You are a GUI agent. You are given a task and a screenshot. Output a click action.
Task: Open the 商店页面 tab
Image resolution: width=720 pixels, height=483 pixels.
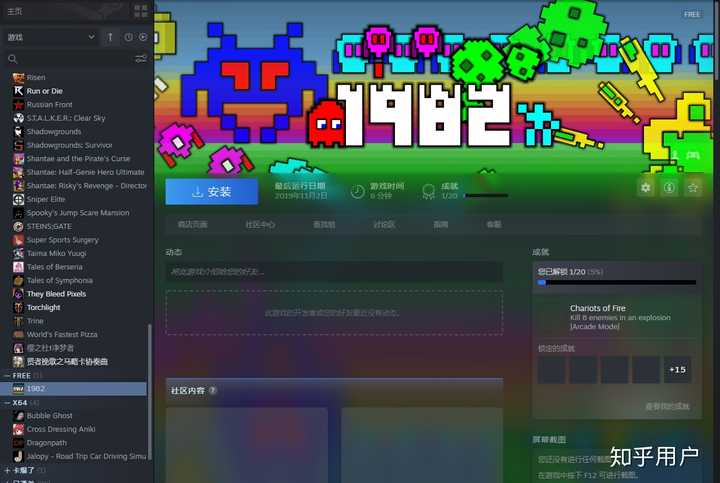(x=192, y=225)
